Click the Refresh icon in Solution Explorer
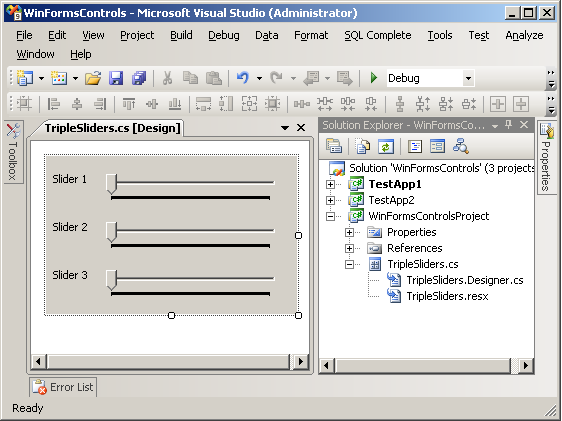The height and width of the screenshot is (421, 562). [x=386, y=147]
